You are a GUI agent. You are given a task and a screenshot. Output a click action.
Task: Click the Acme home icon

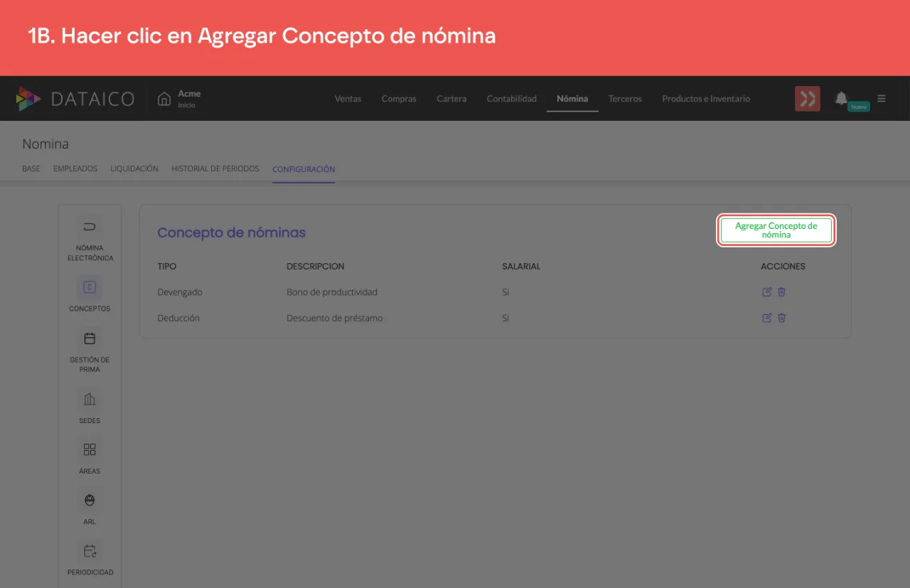164,99
